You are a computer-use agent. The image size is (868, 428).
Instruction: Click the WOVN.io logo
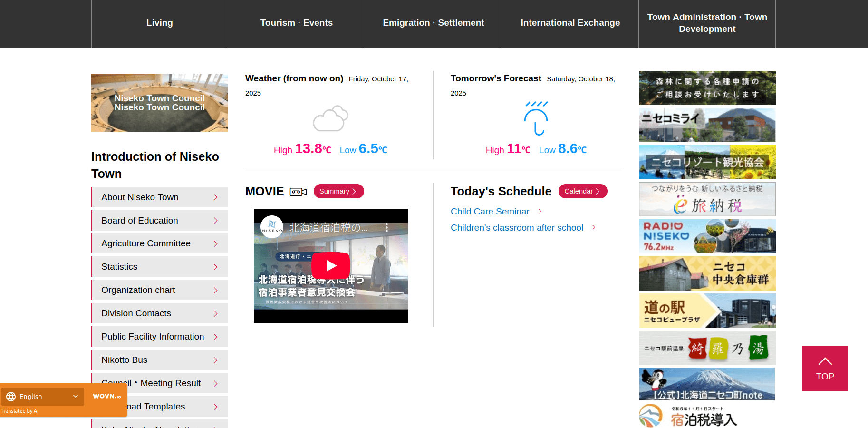point(106,396)
